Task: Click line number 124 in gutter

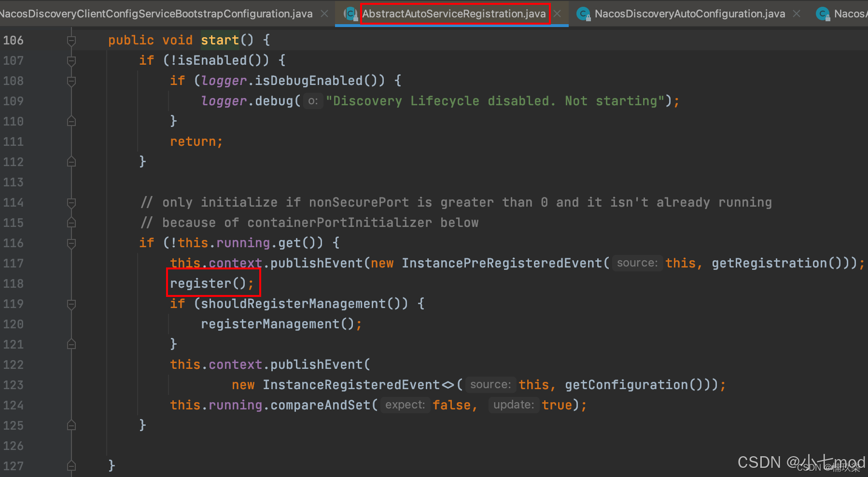Action: (x=13, y=405)
